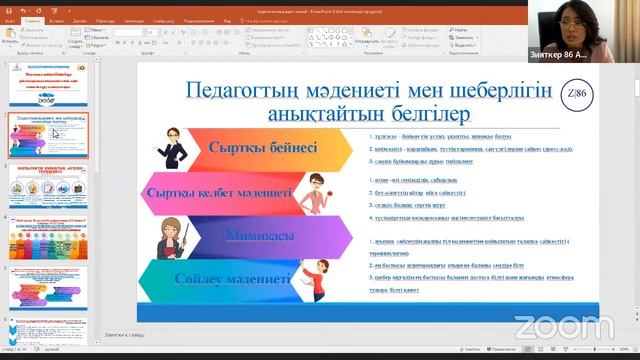Viewport: 640px width, 360px height.
Task: Open text direction (Направление текста) dropdown
Action: coord(267,30)
